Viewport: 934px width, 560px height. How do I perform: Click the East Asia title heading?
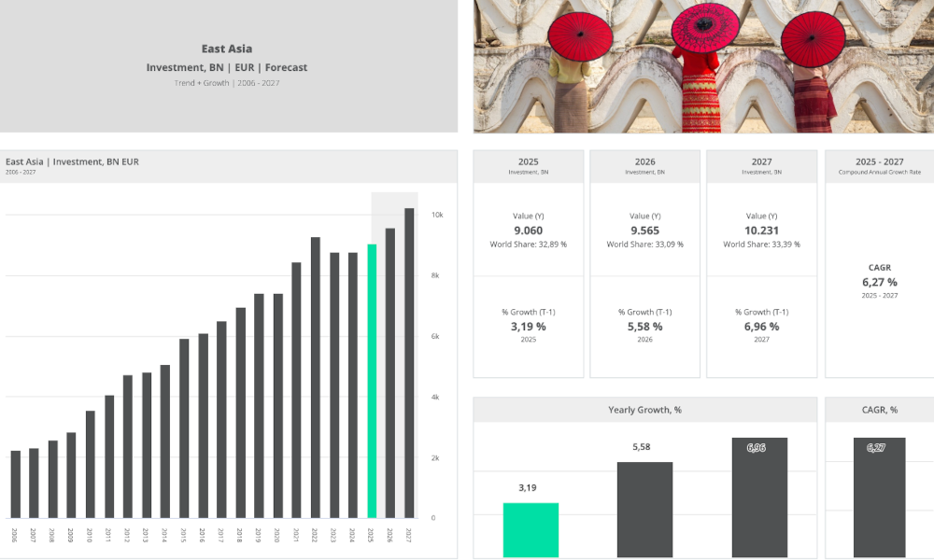point(227,49)
